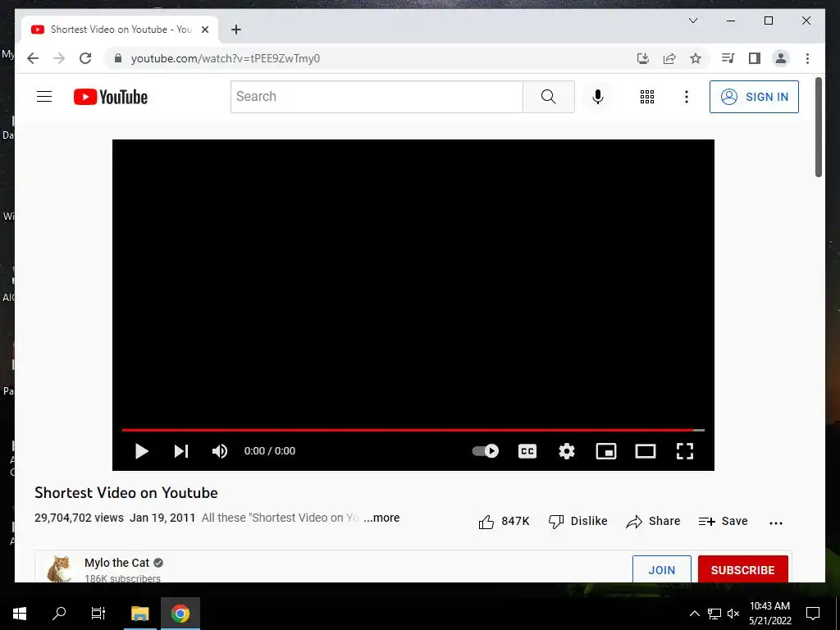Viewport: 840px width, 630px height.
Task: Click the magnifier search button
Action: [549, 97]
